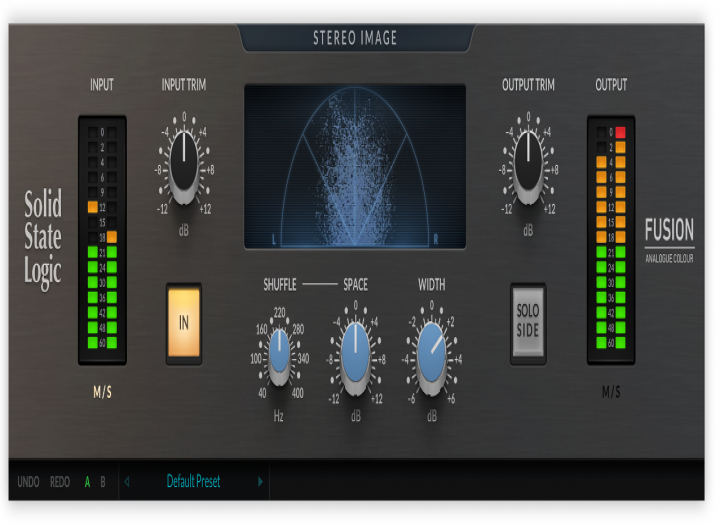Click the REDO button

coord(60,482)
